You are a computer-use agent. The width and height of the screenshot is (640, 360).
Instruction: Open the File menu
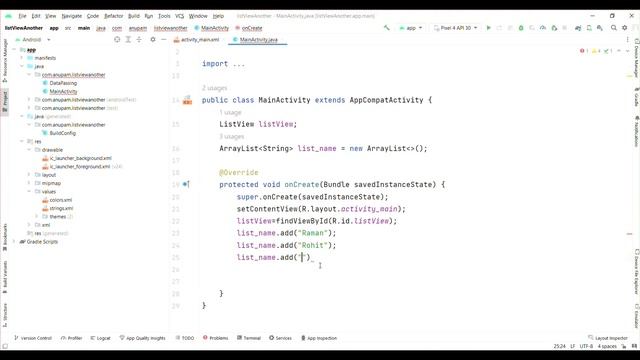[x=22, y=16]
